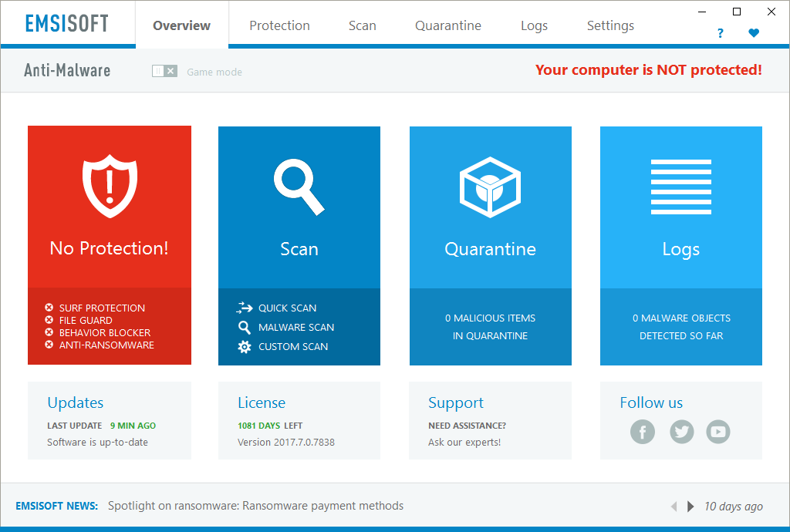Open the License heading
This screenshot has width=790, height=532.
point(262,402)
